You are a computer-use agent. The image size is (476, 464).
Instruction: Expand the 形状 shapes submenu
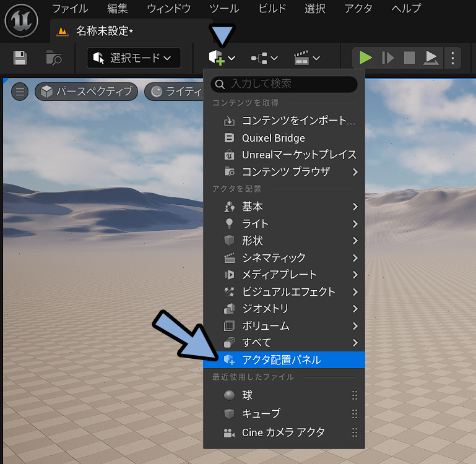[x=284, y=241]
